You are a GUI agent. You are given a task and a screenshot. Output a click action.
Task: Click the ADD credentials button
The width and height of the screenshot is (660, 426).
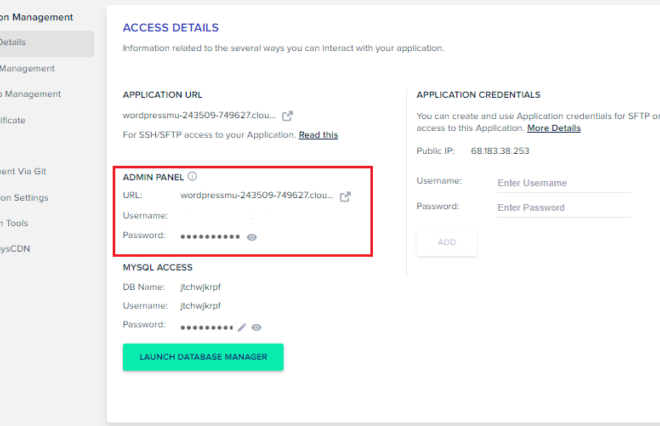click(447, 242)
